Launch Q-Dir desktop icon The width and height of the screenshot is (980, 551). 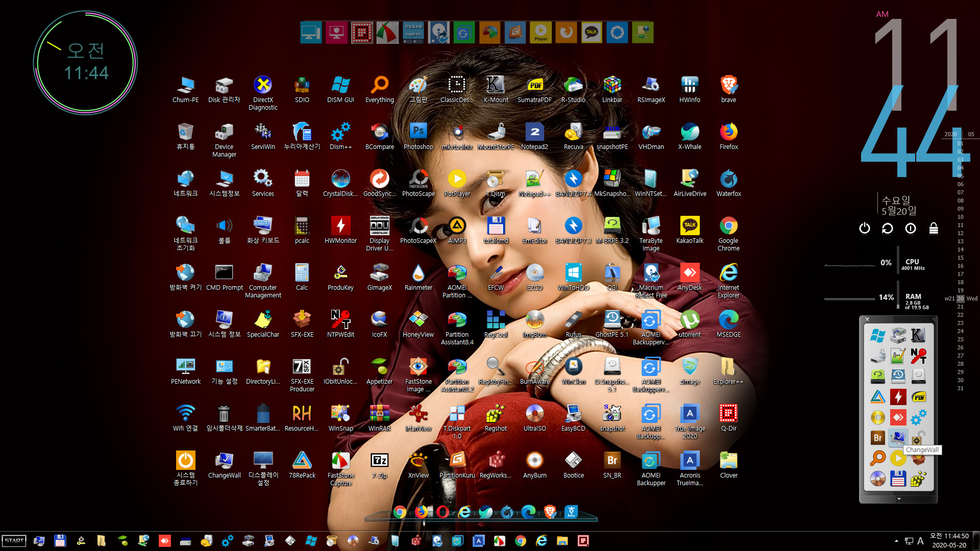click(x=728, y=418)
